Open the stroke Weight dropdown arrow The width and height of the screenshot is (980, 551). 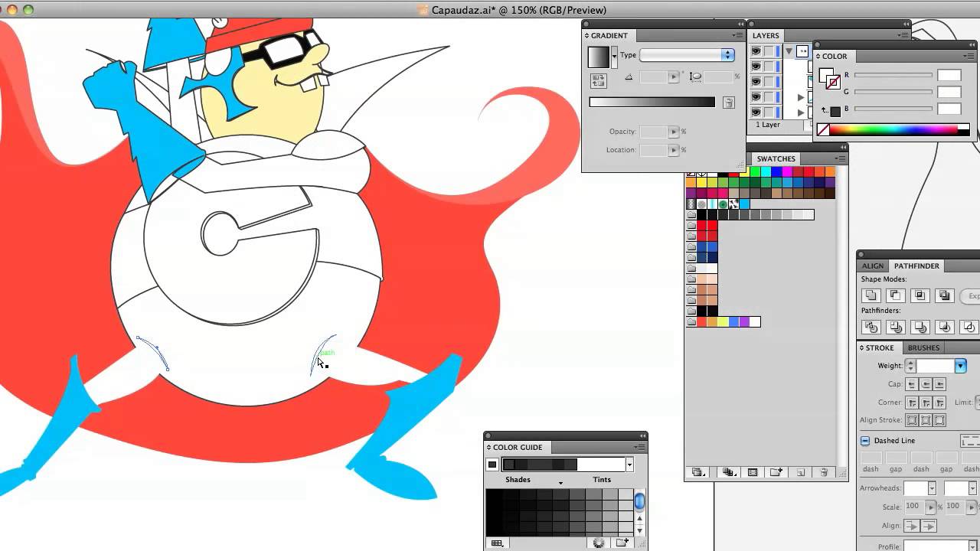(960, 366)
